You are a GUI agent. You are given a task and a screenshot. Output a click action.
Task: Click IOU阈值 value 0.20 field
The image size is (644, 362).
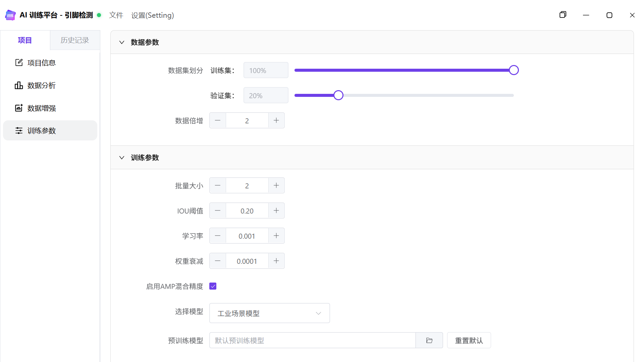[x=247, y=210]
